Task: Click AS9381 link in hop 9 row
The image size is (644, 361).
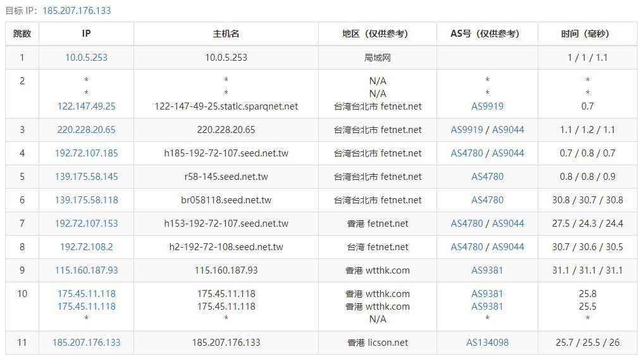Action: point(487,270)
